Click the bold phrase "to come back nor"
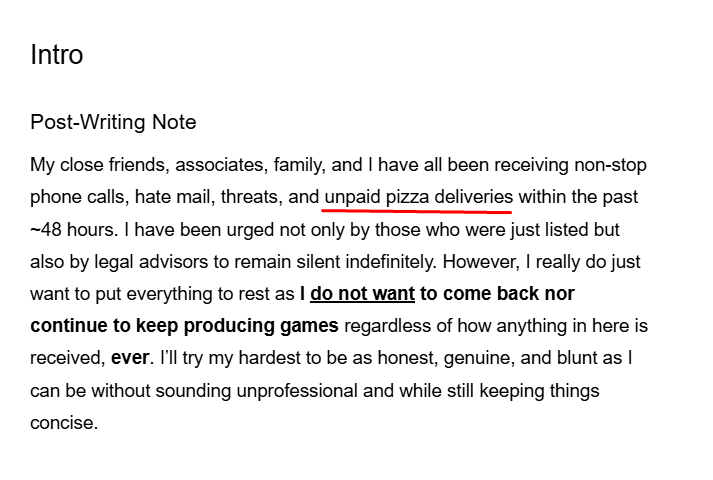 (497, 294)
